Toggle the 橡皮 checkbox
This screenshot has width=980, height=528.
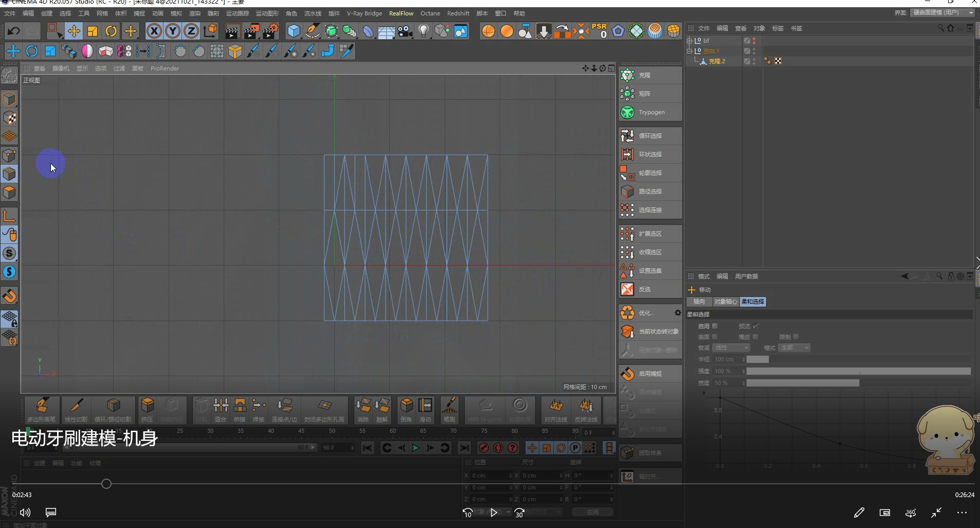click(755, 337)
